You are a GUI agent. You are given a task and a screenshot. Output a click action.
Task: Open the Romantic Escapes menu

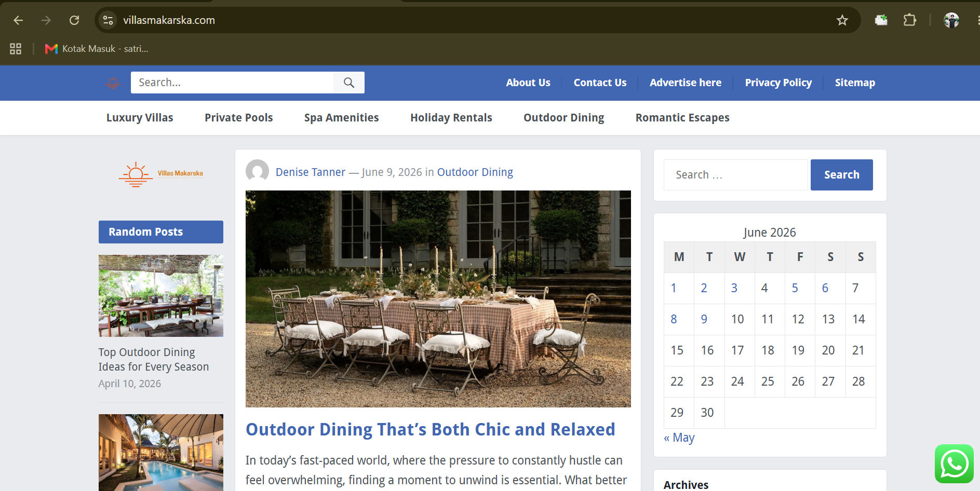tap(682, 118)
